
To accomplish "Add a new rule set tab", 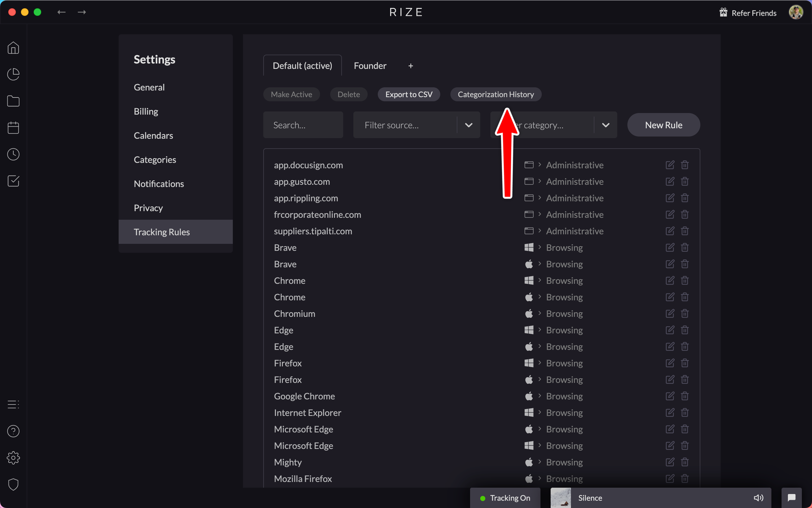I will pos(410,66).
